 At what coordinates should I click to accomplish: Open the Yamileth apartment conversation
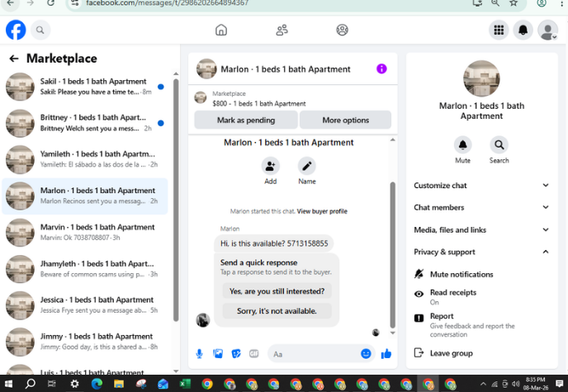pyautogui.click(x=85, y=159)
